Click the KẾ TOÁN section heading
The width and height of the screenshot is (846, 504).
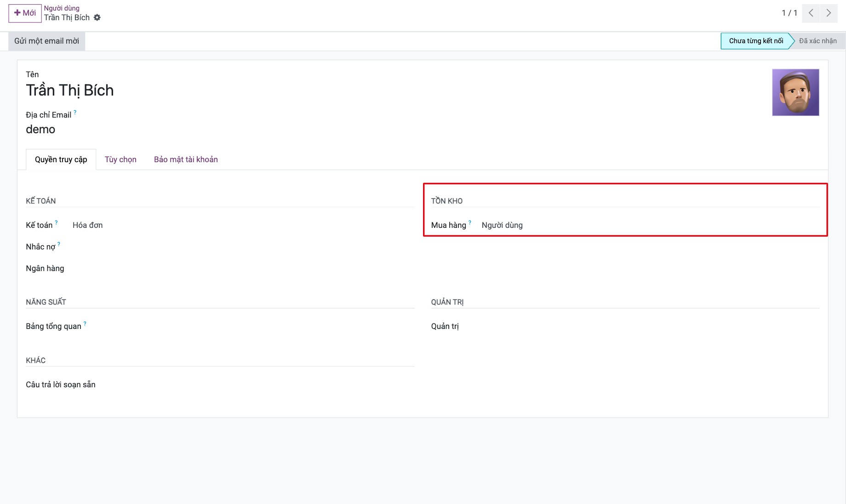click(x=41, y=201)
